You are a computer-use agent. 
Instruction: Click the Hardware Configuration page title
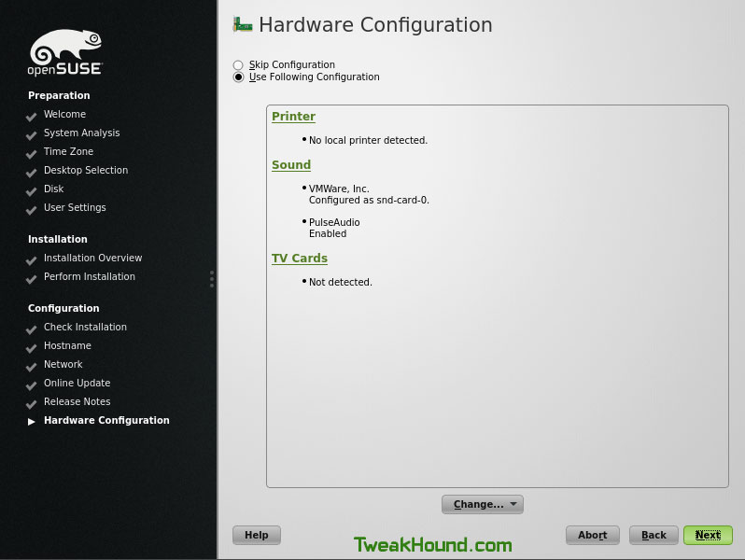pos(375,24)
